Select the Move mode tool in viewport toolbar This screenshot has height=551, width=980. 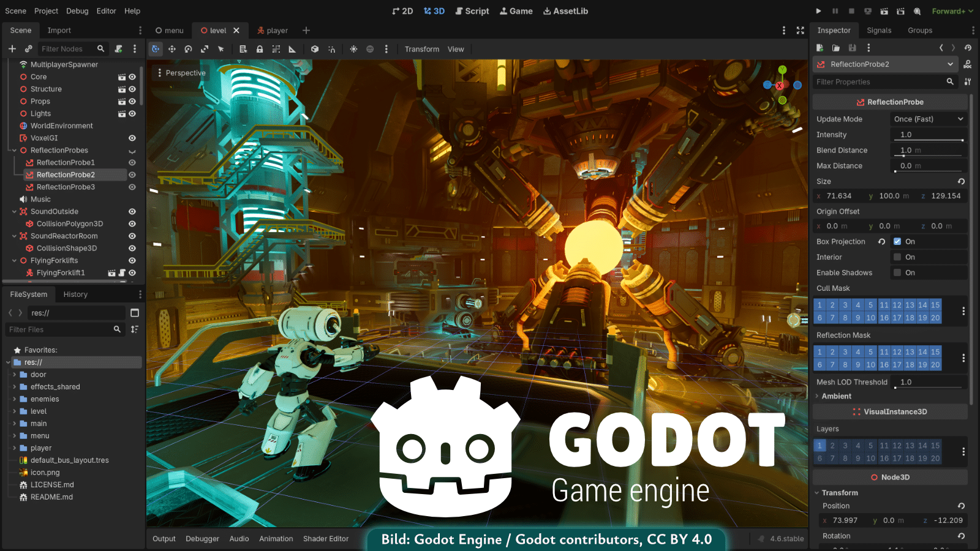pos(172,49)
